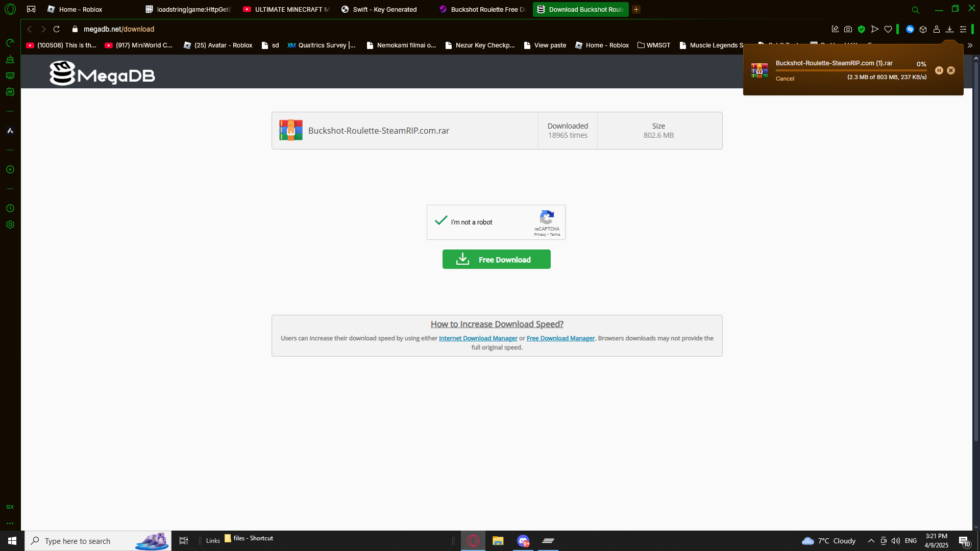Switch to Swift - Key Generated tab

(x=384, y=9)
